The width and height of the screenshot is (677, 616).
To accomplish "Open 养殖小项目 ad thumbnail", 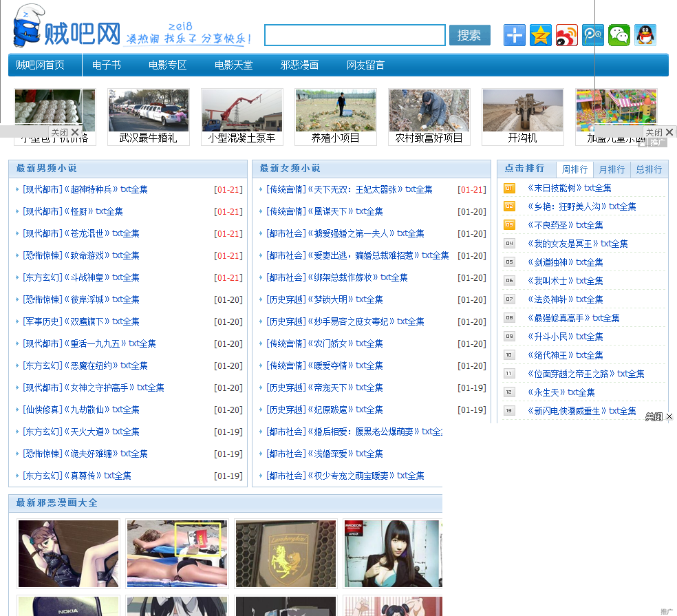I will (336, 116).
